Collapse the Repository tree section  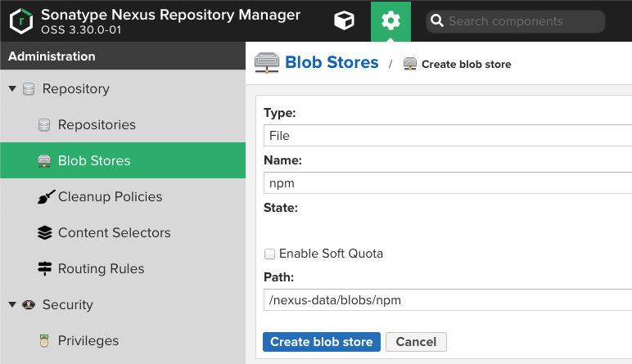pyautogui.click(x=12, y=88)
